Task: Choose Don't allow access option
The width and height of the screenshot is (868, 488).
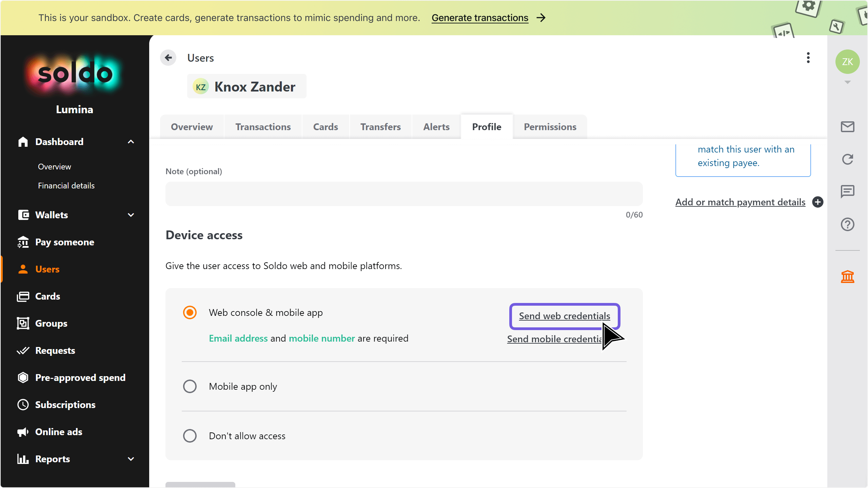Action: pyautogui.click(x=190, y=436)
